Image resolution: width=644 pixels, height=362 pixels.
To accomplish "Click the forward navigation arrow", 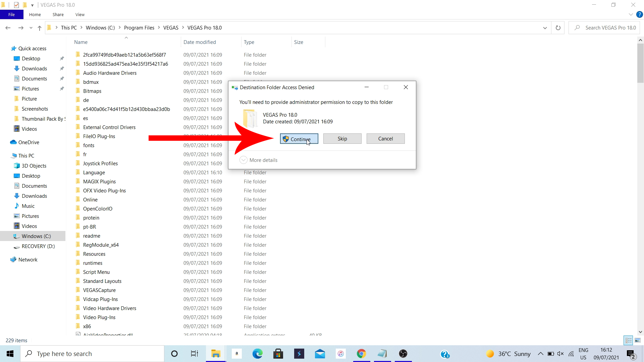I will [21, 27].
